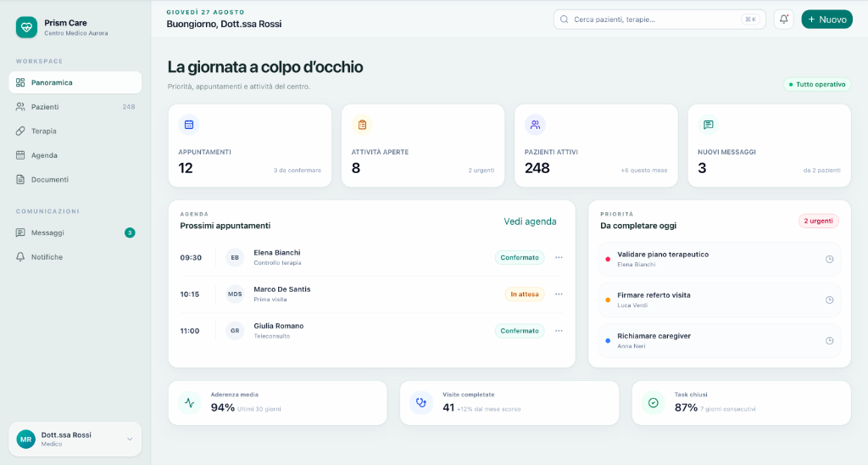Click the 94% Aderenza media value
The height and width of the screenshot is (465, 868).
[223, 407]
